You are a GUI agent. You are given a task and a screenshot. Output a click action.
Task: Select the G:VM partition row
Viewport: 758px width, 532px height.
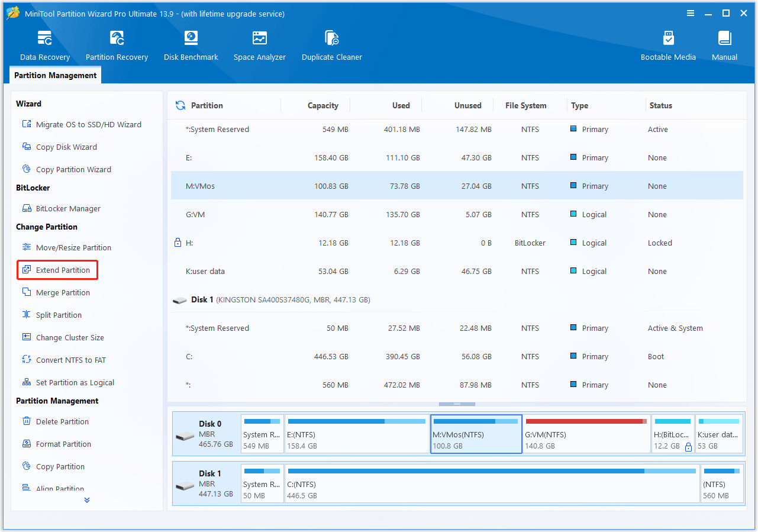click(x=457, y=214)
